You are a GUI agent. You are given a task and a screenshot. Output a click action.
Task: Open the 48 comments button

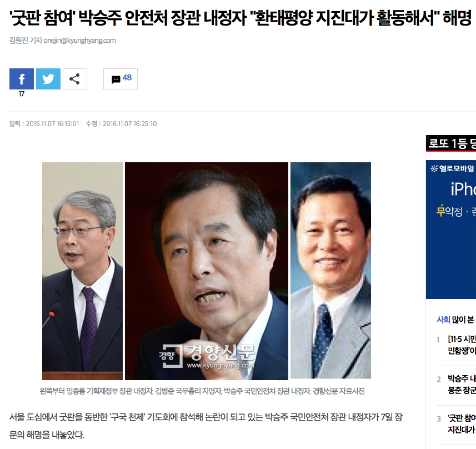121,79
